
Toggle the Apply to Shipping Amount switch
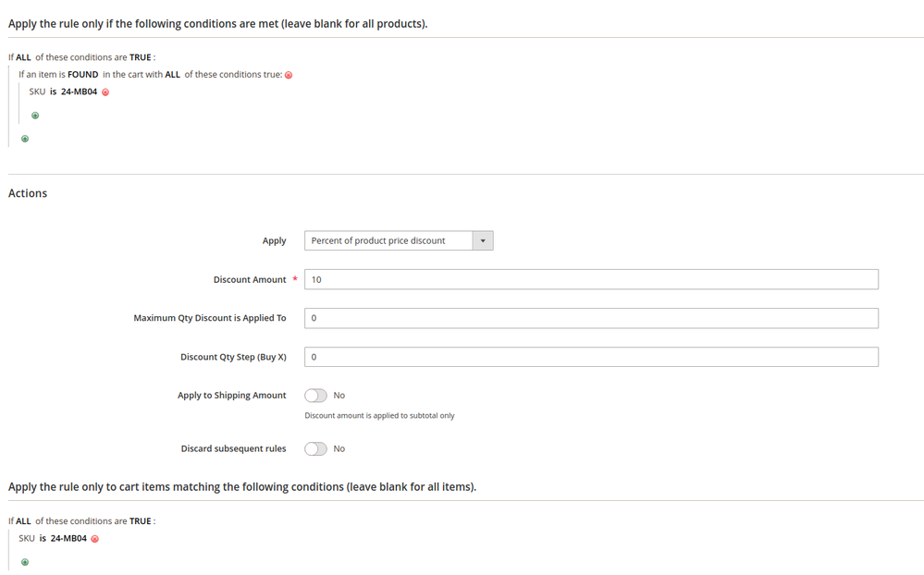pyautogui.click(x=315, y=396)
